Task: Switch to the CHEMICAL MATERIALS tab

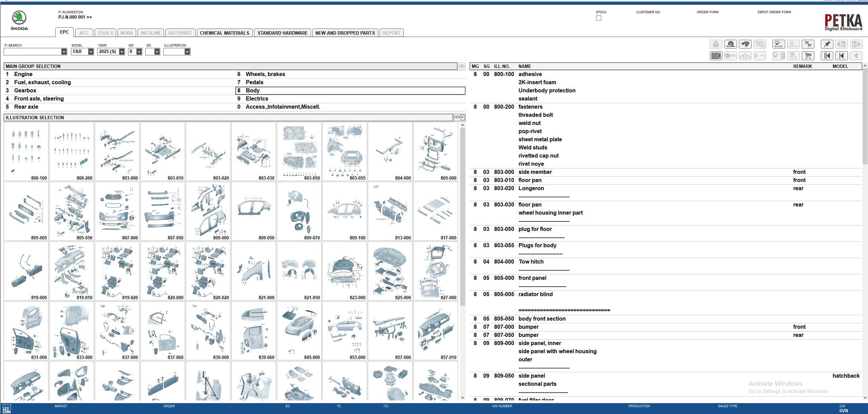Action: [224, 33]
